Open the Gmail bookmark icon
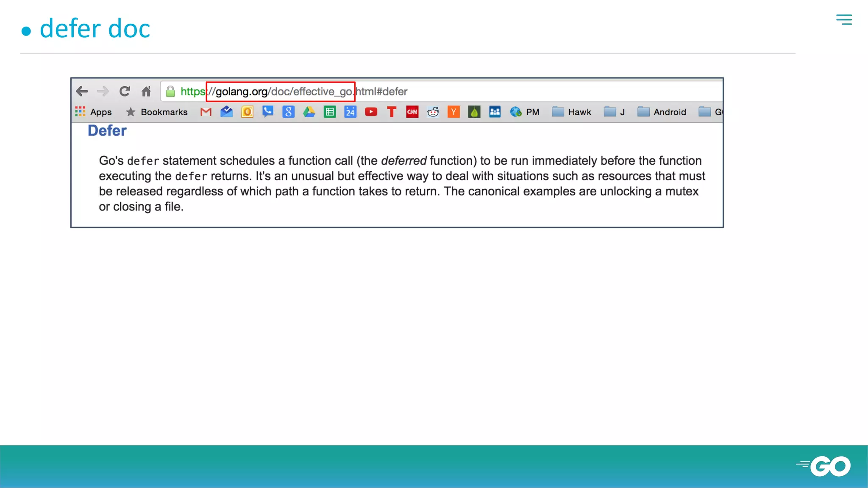Image resolution: width=868 pixels, height=488 pixels. (x=206, y=112)
